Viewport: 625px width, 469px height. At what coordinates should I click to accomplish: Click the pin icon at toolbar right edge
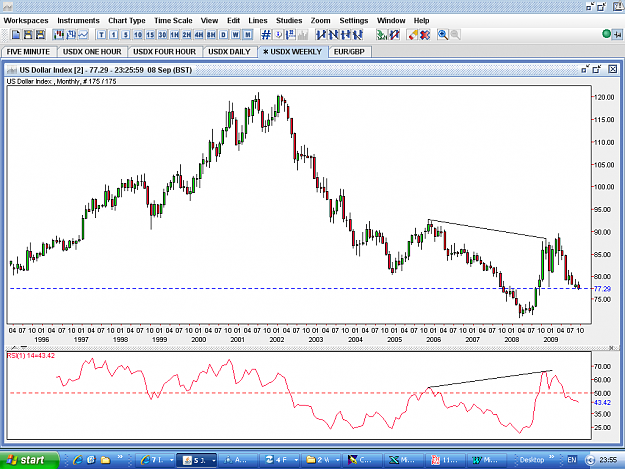point(617,35)
